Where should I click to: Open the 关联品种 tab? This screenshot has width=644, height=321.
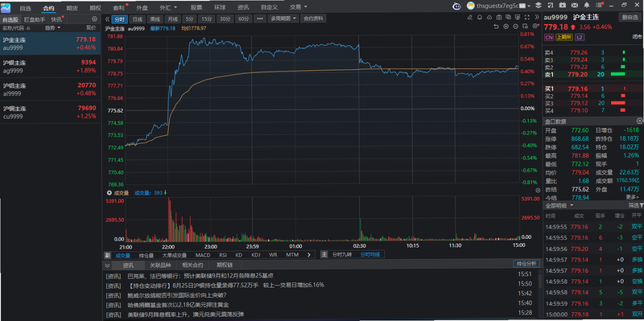tap(160, 265)
